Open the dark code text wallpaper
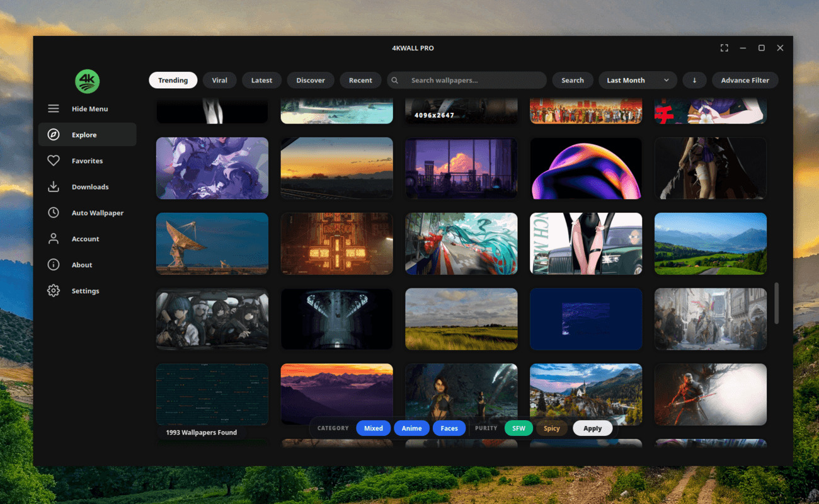The height and width of the screenshot is (504, 819). (212, 395)
